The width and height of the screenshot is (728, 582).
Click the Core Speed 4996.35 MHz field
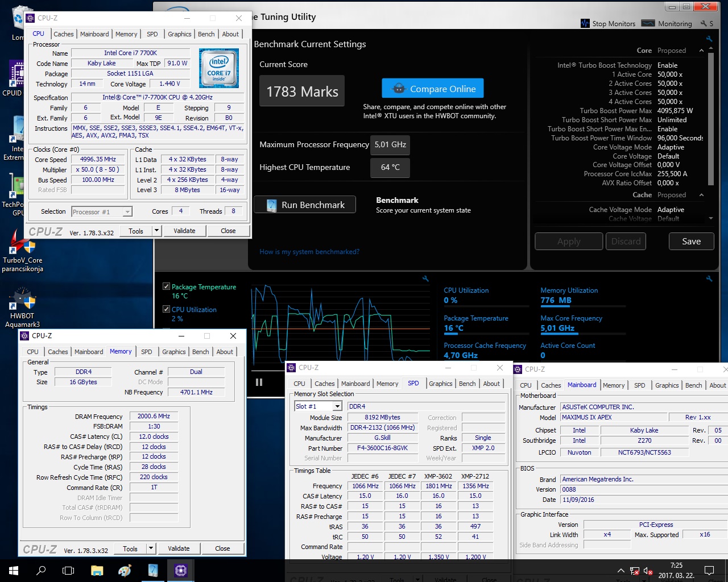coord(98,160)
